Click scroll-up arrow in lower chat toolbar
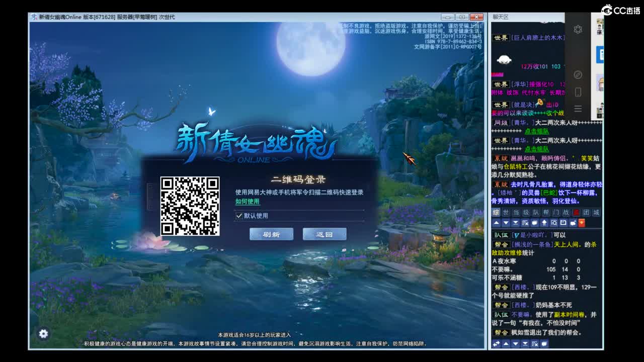Image resolution: width=644 pixels, height=362 pixels. pyautogui.click(x=506, y=344)
